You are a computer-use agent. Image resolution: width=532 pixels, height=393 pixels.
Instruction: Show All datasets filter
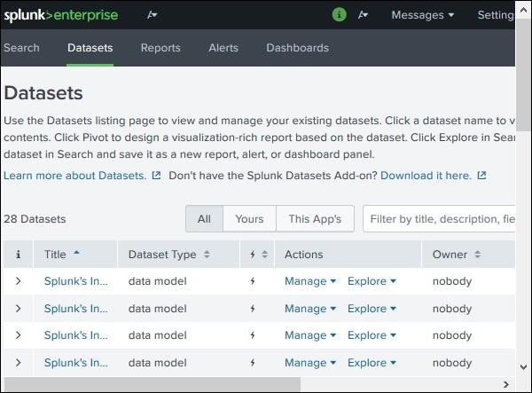(204, 218)
